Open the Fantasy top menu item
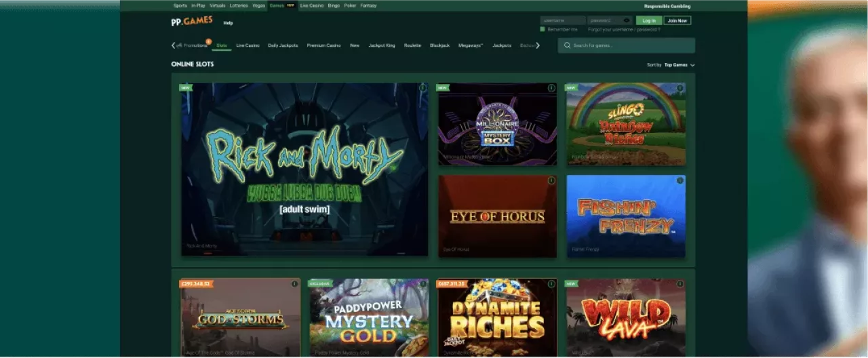 tap(368, 5)
